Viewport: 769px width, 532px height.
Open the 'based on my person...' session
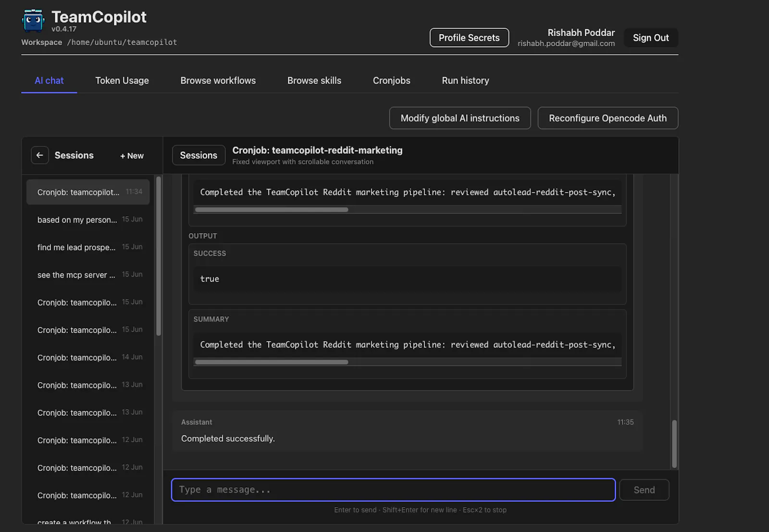coord(88,220)
